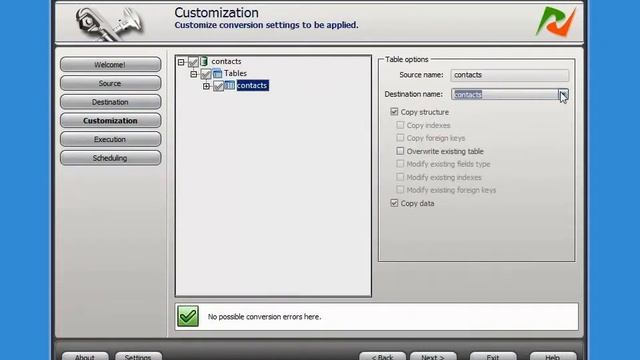This screenshot has height=360, width=640.
Task: Open the Destination step
Action: 110,102
